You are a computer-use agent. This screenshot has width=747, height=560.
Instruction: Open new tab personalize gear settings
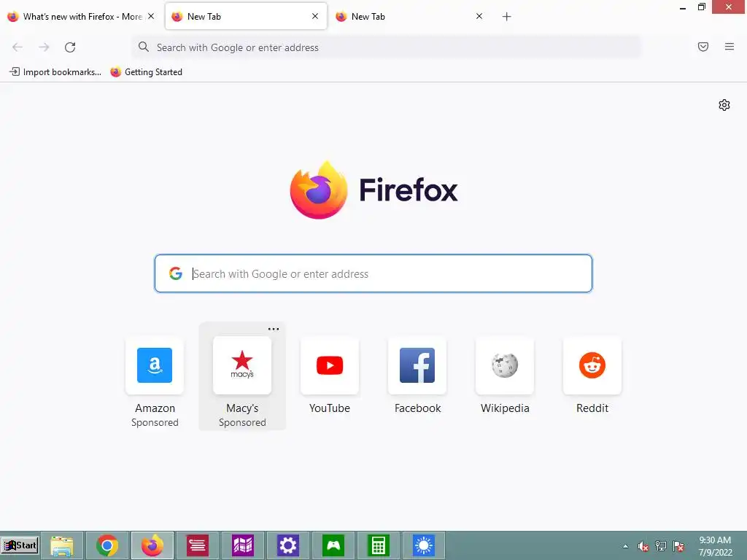(x=724, y=105)
